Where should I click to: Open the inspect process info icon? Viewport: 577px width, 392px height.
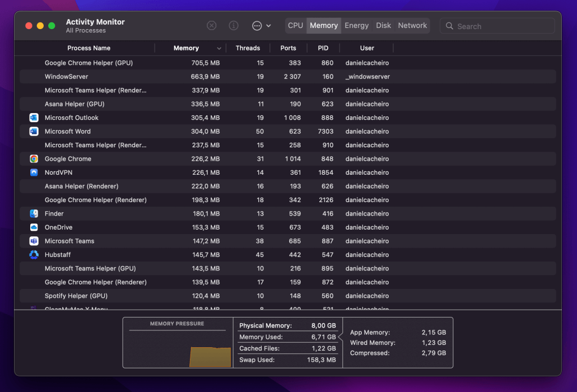[x=234, y=25]
